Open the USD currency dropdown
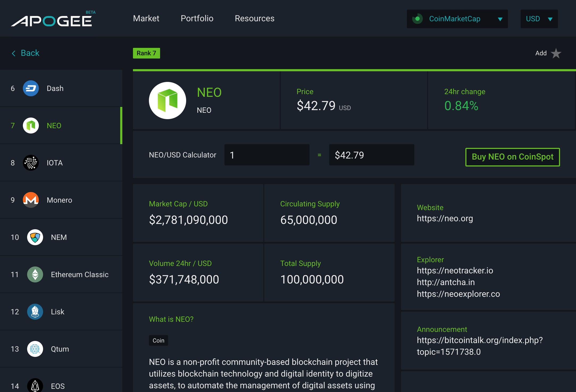The width and height of the screenshot is (576, 392). point(539,19)
